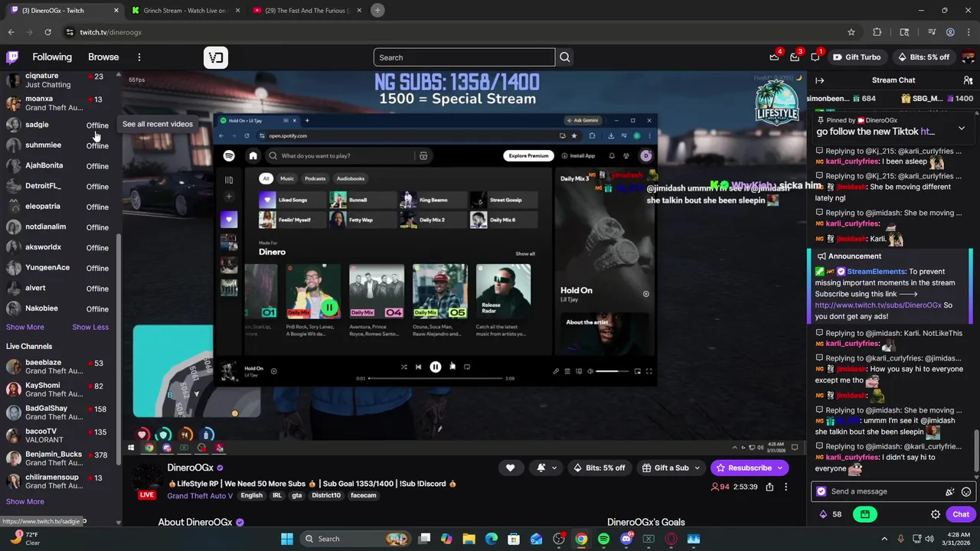980x551 pixels.
Task: Click the Gift Turbo button
Action: (x=856, y=57)
